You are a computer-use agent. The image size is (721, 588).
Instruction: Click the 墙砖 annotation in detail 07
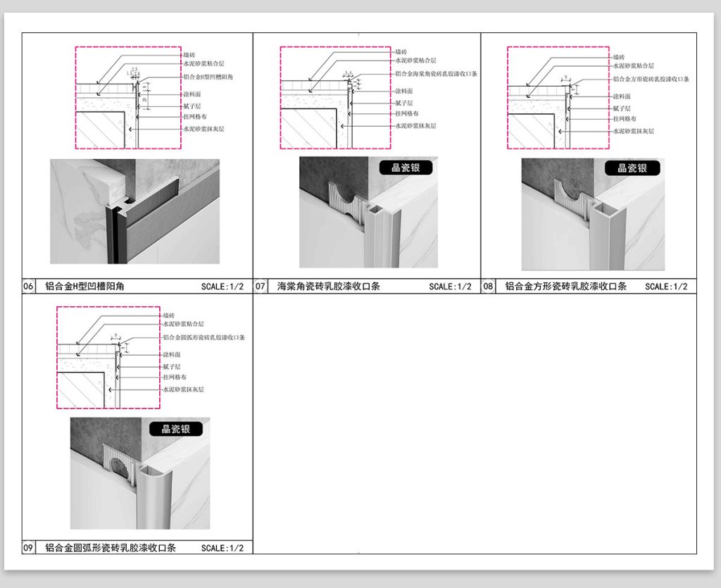401,51
